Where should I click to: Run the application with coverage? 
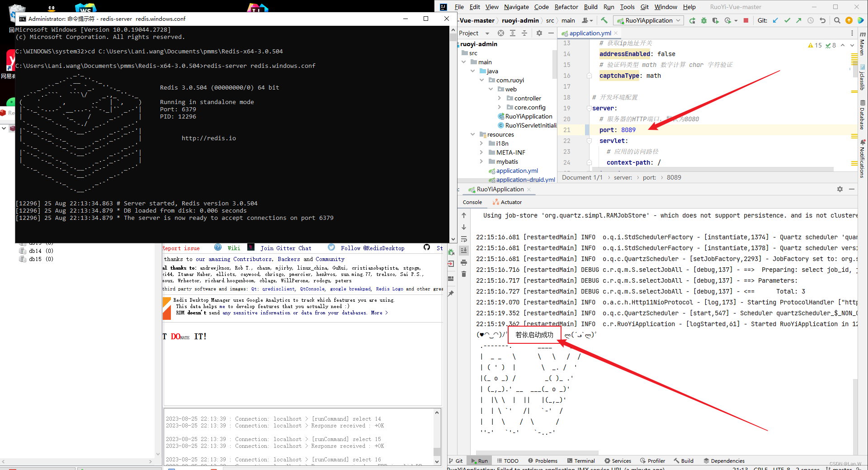click(715, 20)
